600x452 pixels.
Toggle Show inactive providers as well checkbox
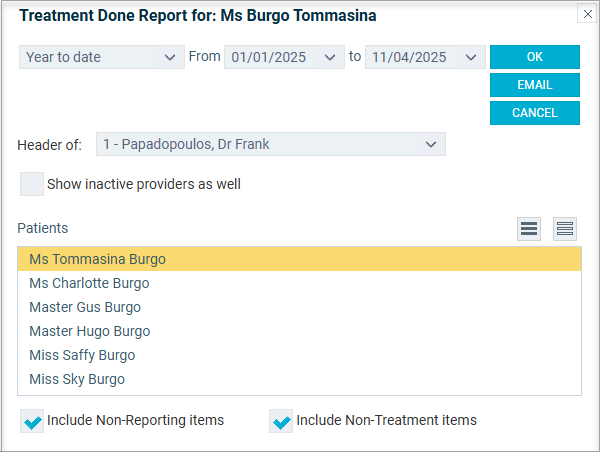click(x=32, y=184)
